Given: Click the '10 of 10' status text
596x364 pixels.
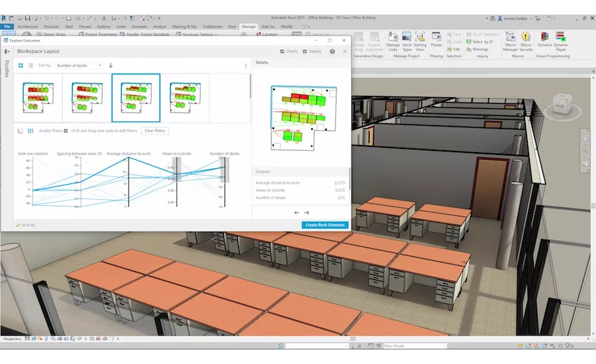Looking at the screenshot, I should tap(28, 225).
